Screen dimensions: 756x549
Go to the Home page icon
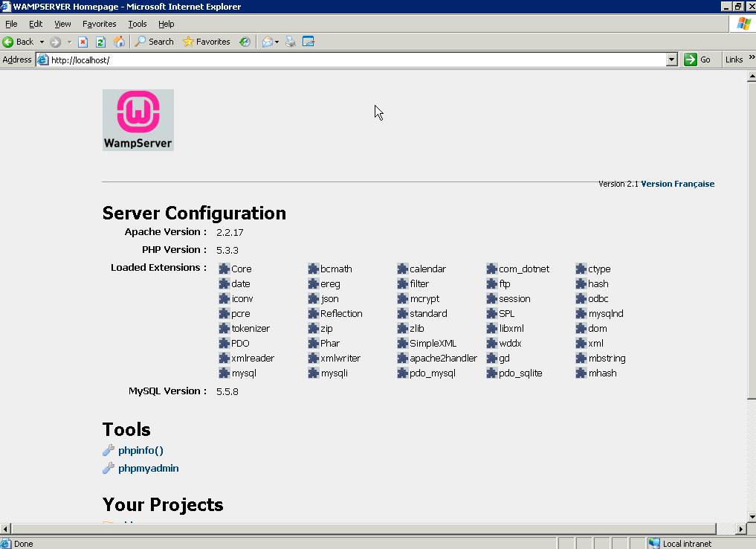click(119, 42)
